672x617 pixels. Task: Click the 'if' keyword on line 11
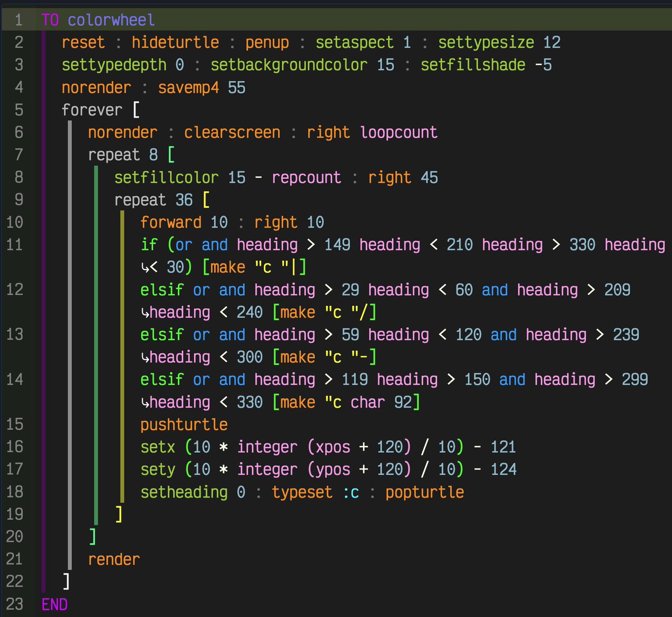point(149,245)
